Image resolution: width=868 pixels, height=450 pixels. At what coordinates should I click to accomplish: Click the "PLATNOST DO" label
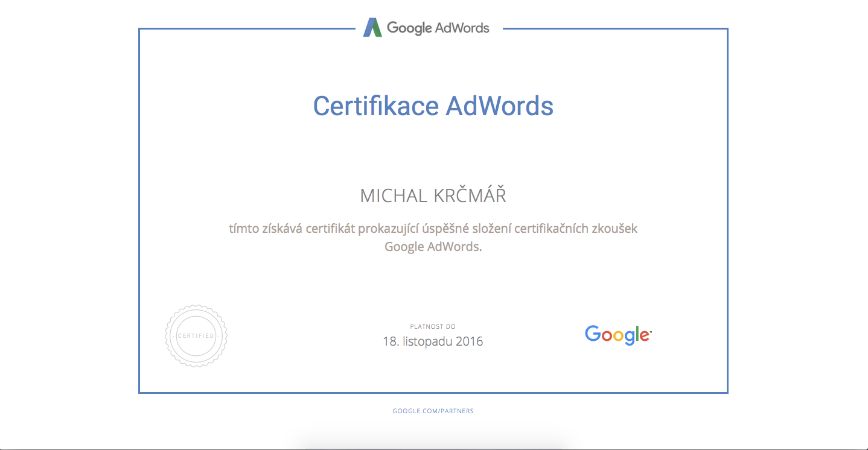(433, 326)
